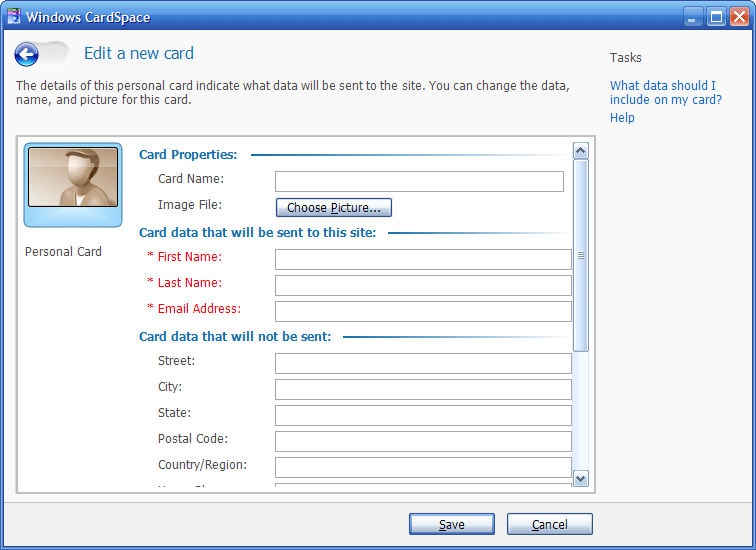Click the 'Card Properties:' section header
The height and width of the screenshot is (550, 756).
coord(188,154)
